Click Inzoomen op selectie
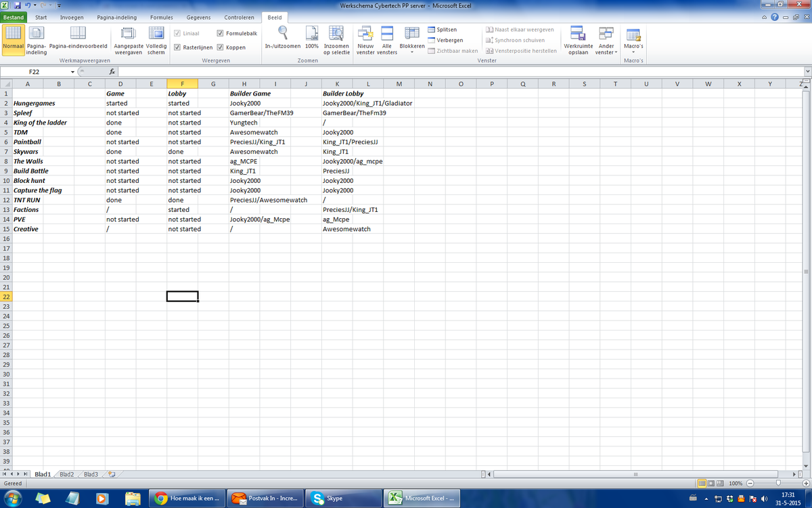 tap(336, 41)
